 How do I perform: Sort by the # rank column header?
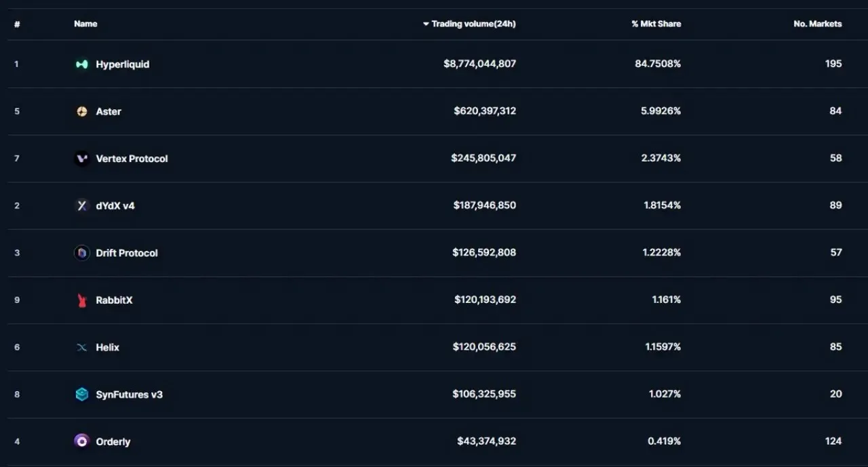click(x=17, y=24)
